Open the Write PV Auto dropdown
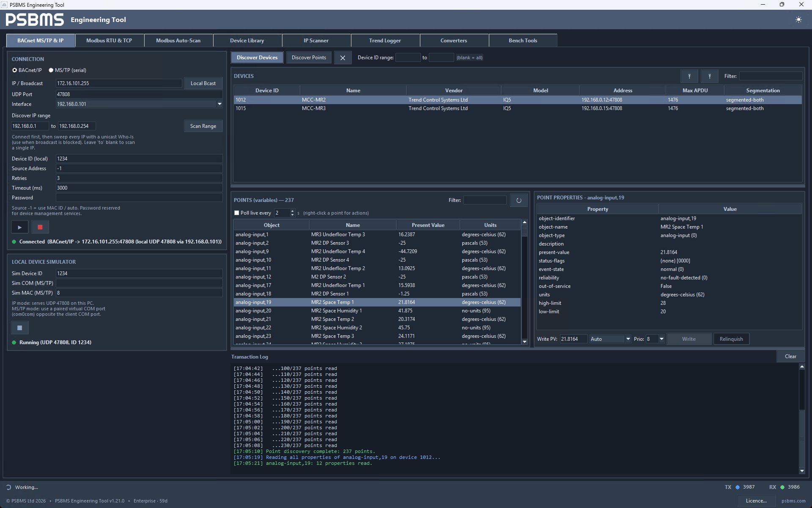The image size is (812, 508). click(x=628, y=339)
